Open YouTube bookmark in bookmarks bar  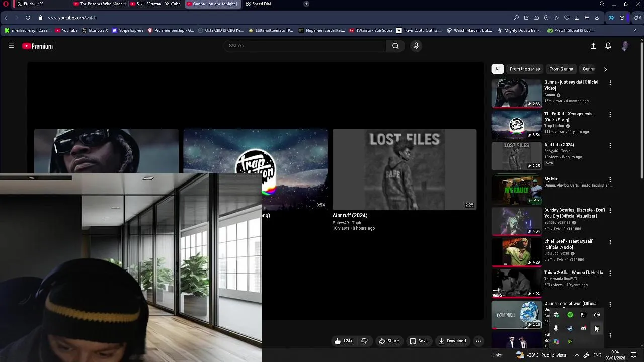(x=66, y=30)
